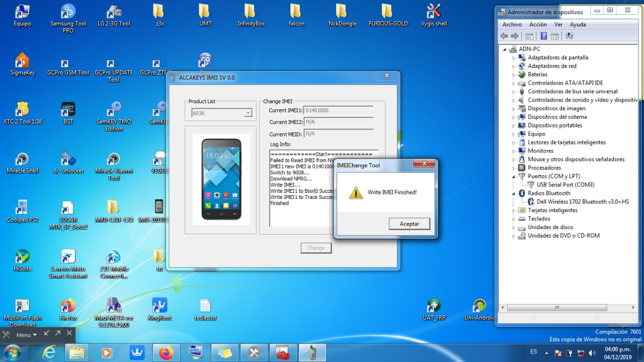The height and width of the screenshot is (362, 644).
Task: Select Unidades de DVD o CD-ROM item
Action: pyautogui.click(x=563, y=236)
